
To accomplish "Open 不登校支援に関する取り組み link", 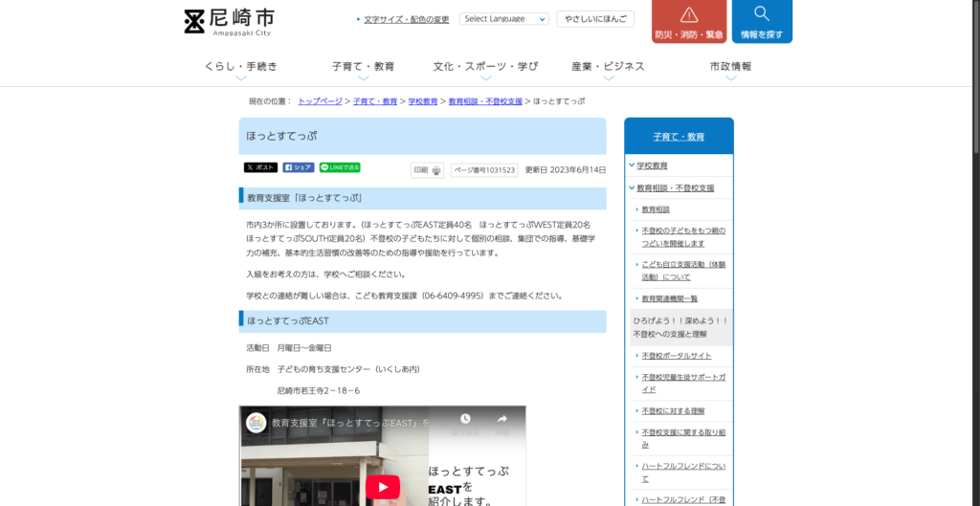I will pyautogui.click(x=683, y=438).
